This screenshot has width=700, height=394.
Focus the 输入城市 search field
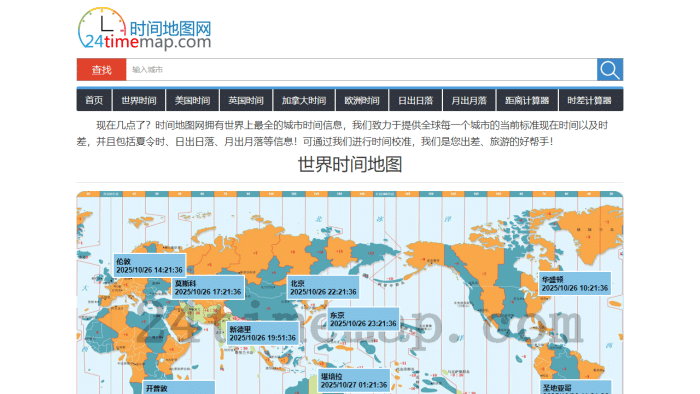tap(361, 70)
